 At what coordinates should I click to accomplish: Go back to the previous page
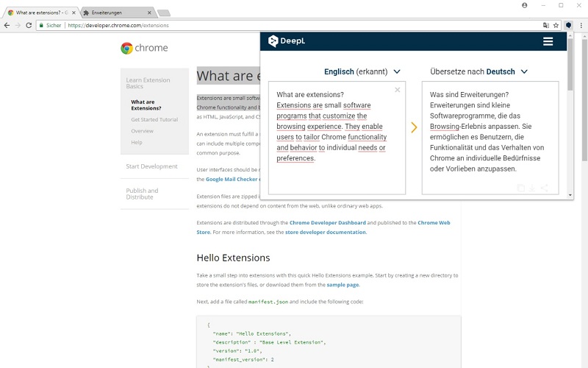click(7, 25)
